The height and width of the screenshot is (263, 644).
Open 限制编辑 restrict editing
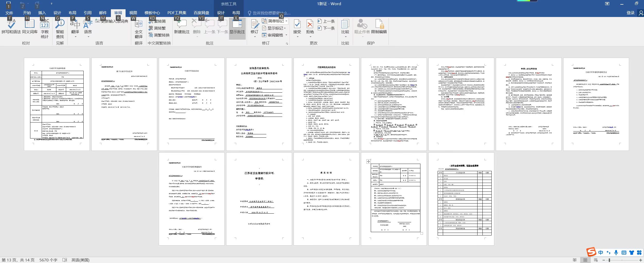coord(379,27)
